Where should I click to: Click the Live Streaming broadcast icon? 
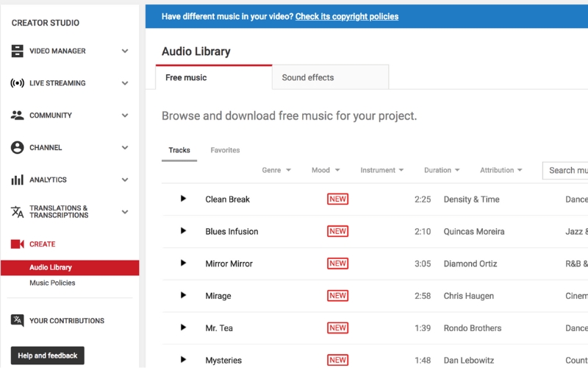(x=17, y=83)
